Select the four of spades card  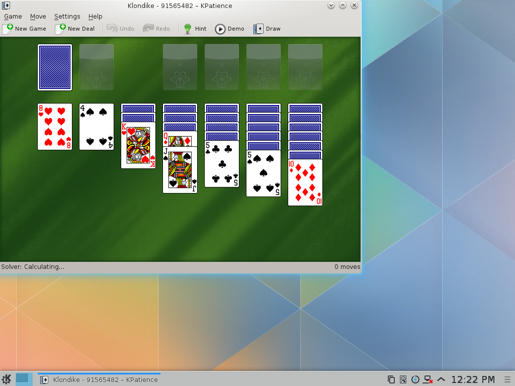click(96, 127)
